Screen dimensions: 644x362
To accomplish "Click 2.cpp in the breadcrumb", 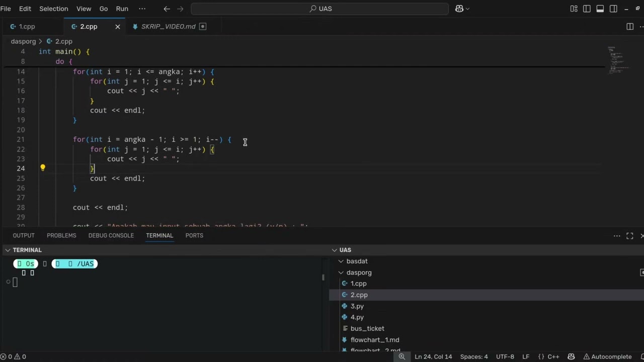I will coord(63,41).
